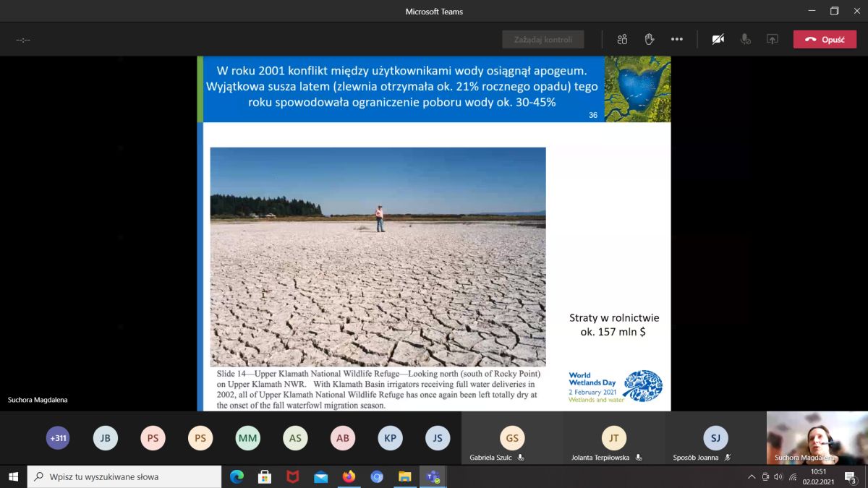Select the Jolanta Terpiłowska participant tile

(613, 439)
